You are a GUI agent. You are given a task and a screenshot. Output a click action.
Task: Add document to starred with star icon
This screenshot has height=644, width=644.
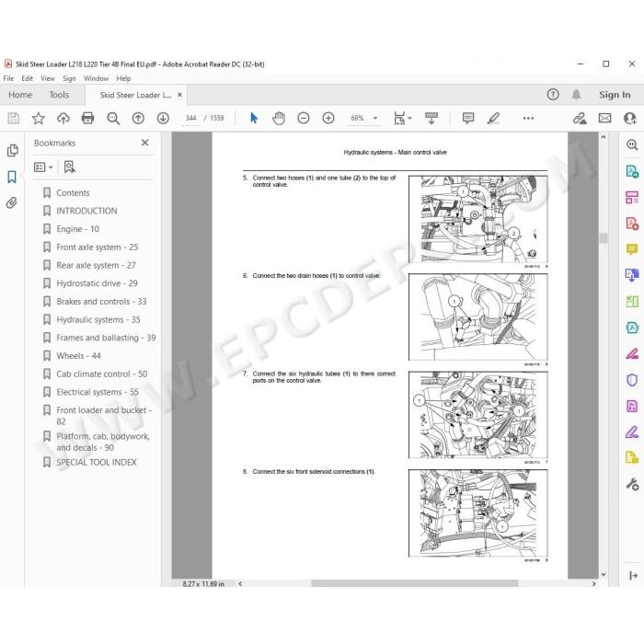(39, 119)
